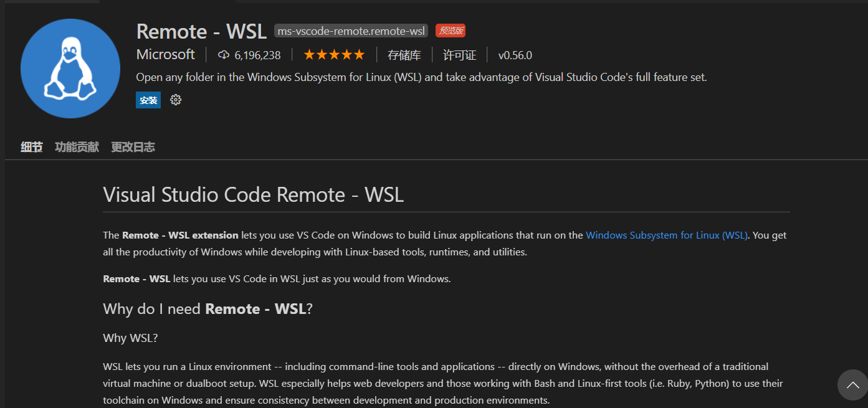Click the Microsoft publisher name
This screenshot has width=868, height=408.
tap(166, 54)
